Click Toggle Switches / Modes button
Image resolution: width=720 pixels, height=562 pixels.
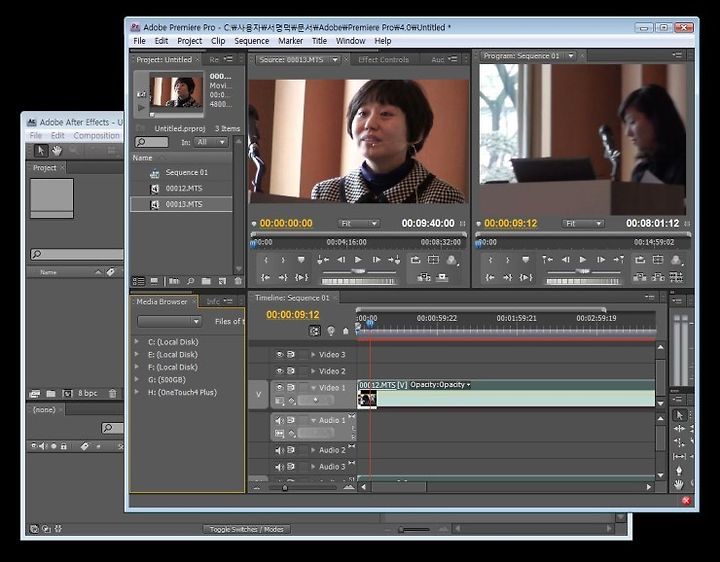(x=247, y=529)
